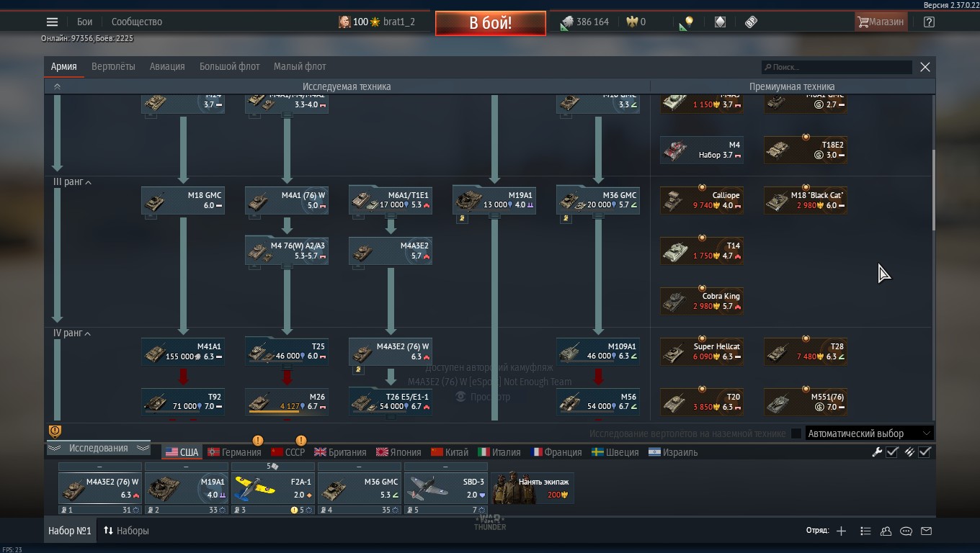The width and height of the screenshot is (980, 553).
Task: Click the wrench auto-repair icon
Action: 877,452
